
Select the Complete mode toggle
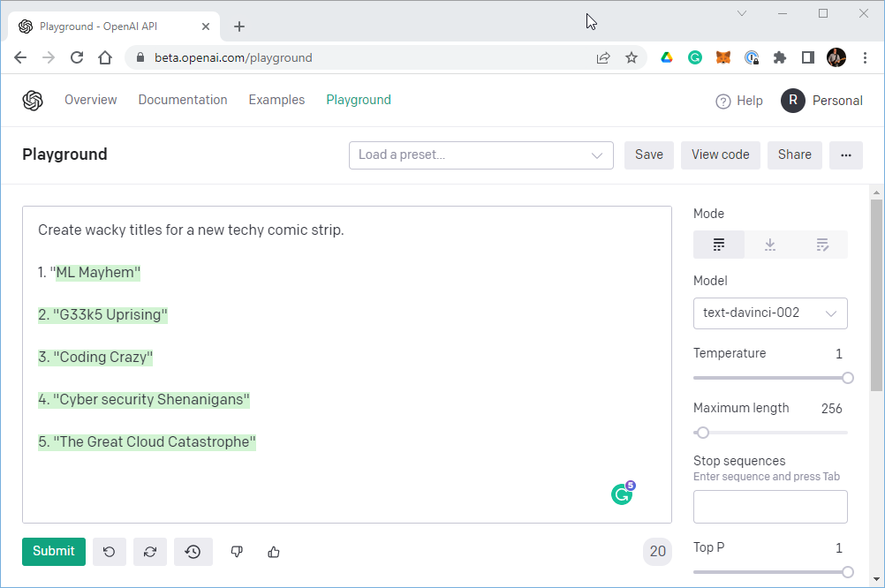(718, 245)
